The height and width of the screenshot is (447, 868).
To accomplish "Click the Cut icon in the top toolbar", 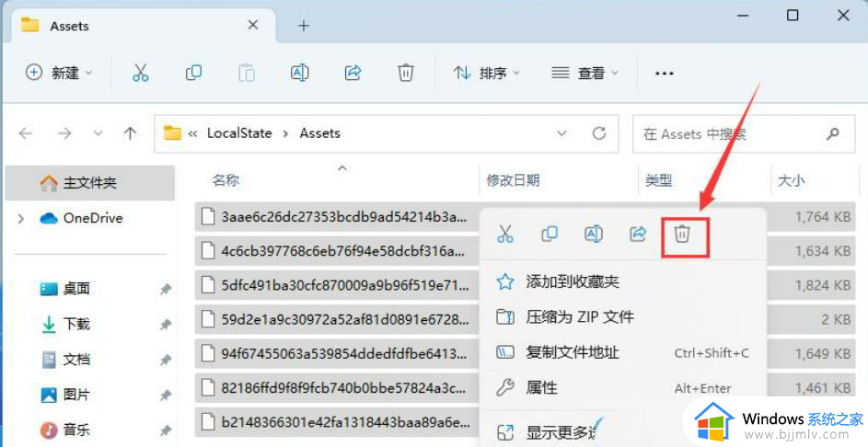I will (x=141, y=73).
